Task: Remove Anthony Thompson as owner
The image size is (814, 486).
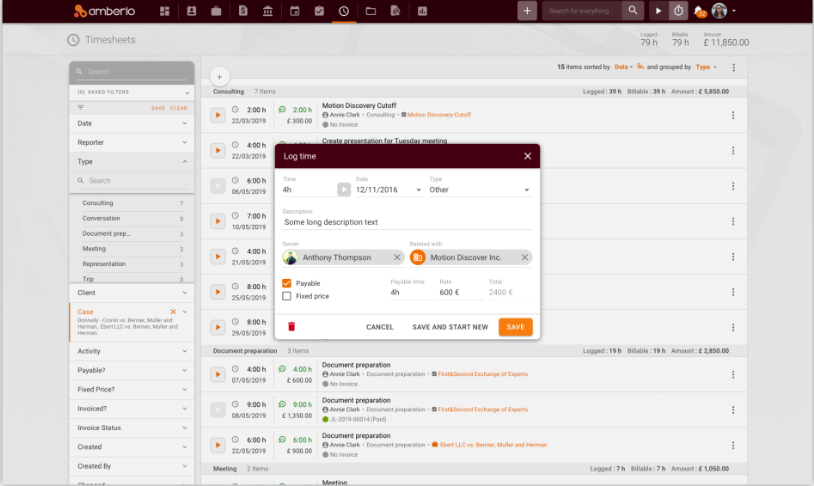Action: pyautogui.click(x=397, y=258)
